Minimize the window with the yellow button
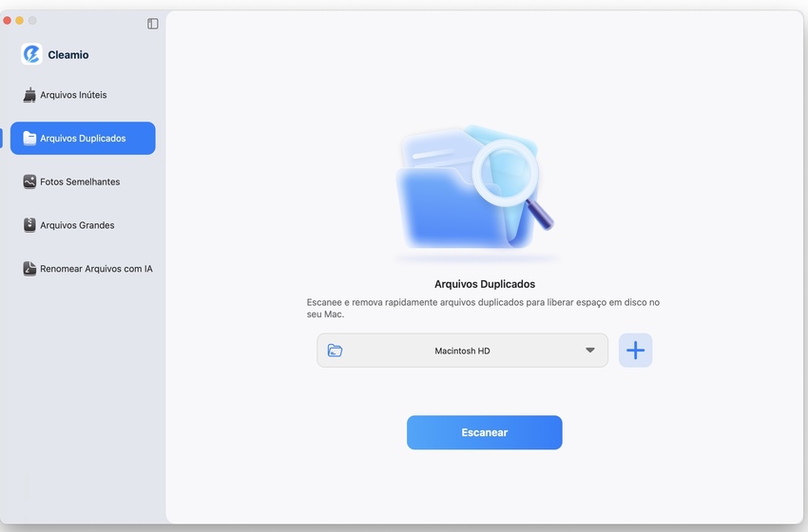The image size is (808, 532). [x=20, y=21]
